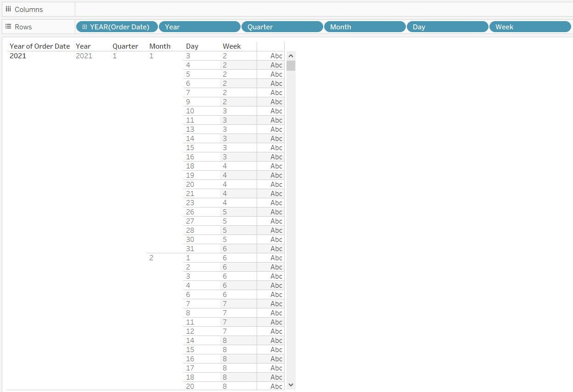The height and width of the screenshot is (392, 573).
Task: Open the Year pill on the Rows shelf
Action: (199, 27)
